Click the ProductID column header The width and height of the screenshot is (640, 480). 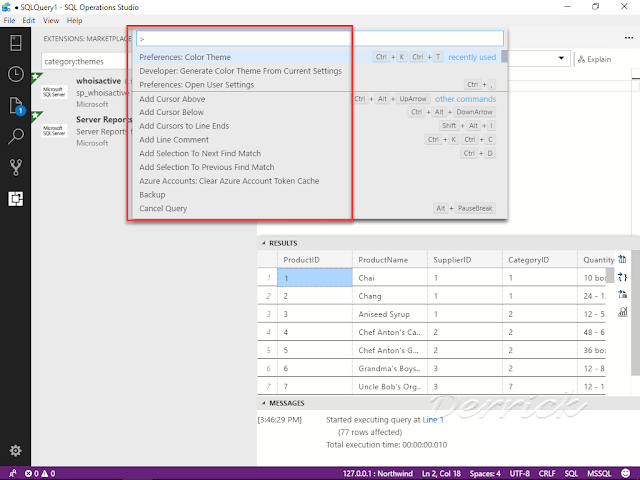point(315,260)
